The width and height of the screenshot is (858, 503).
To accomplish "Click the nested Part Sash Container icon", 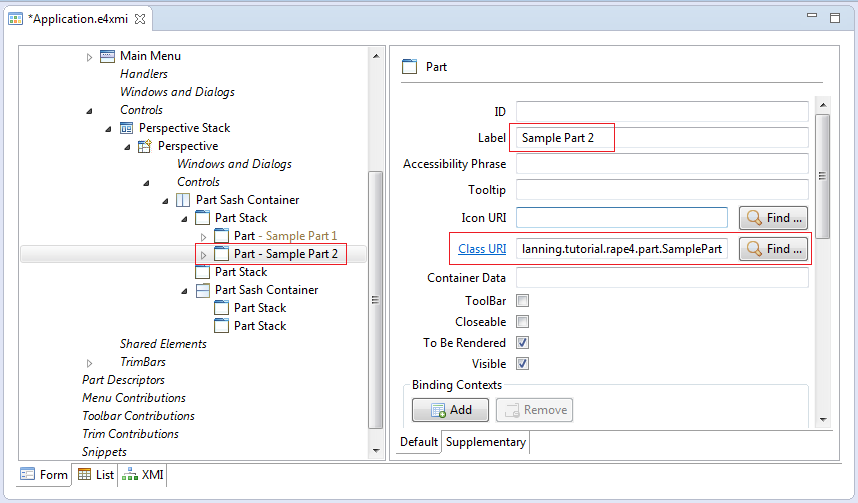I will 202,290.
